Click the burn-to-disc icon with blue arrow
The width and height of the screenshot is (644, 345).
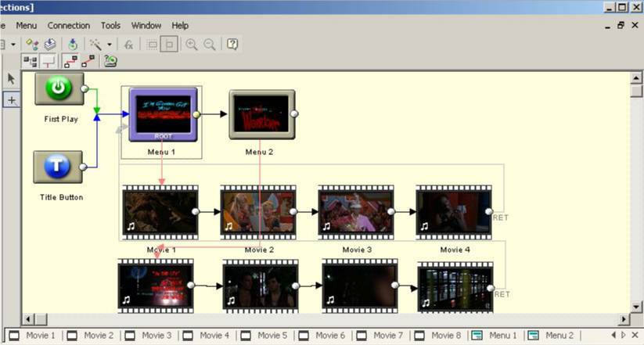[x=73, y=44]
